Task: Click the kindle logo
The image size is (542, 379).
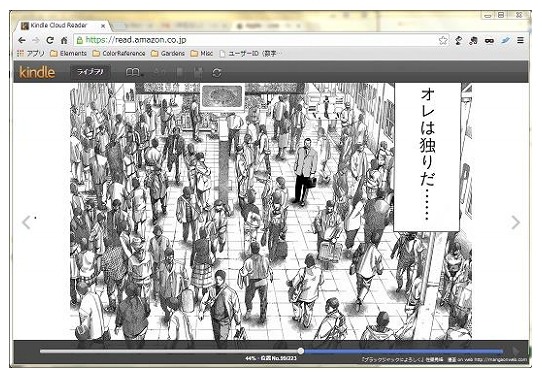Action: pos(37,72)
